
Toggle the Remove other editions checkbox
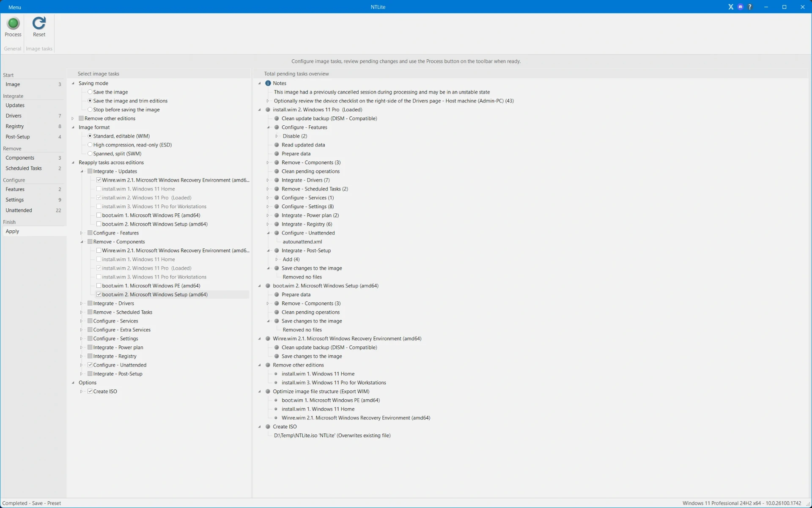point(81,119)
